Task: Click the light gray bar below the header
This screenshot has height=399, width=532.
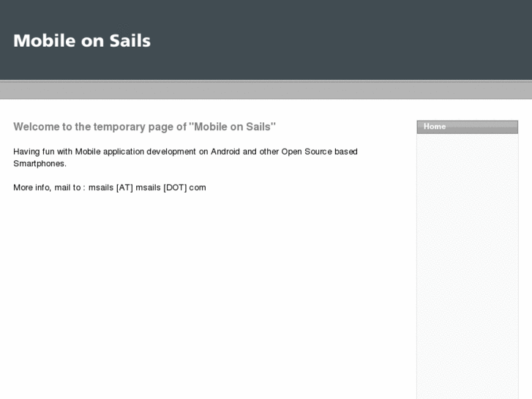Action: click(x=266, y=90)
